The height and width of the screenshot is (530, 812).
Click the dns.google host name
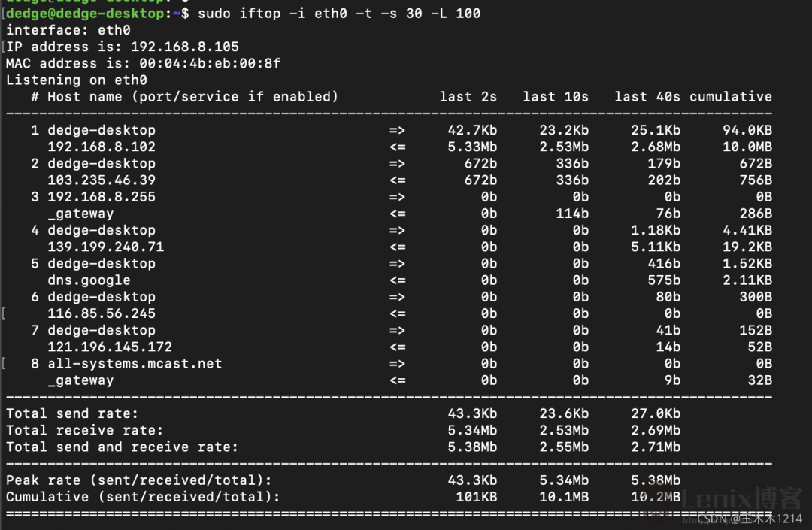89,280
